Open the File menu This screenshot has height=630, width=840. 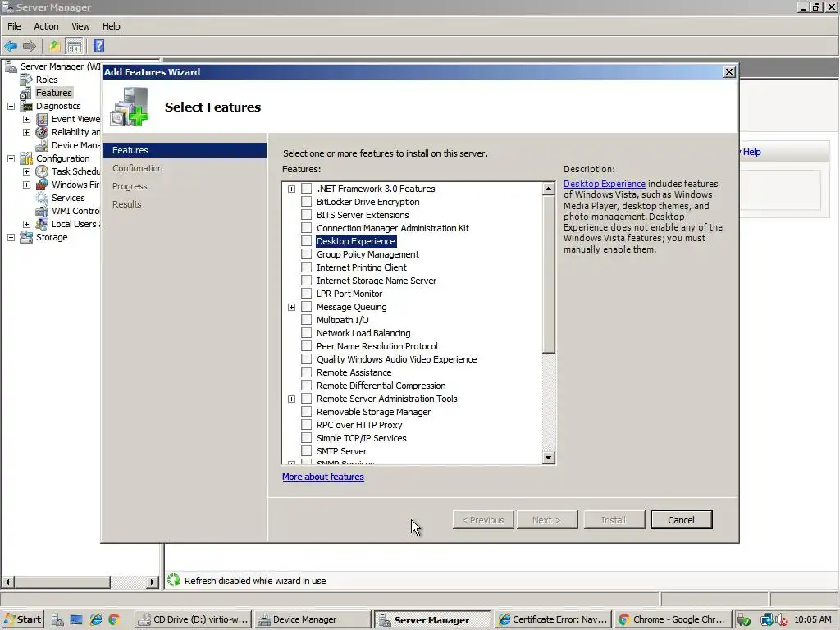[14, 26]
